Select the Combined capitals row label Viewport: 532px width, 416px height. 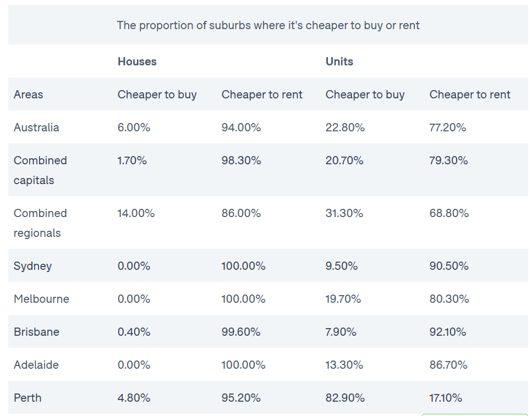tap(40, 170)
